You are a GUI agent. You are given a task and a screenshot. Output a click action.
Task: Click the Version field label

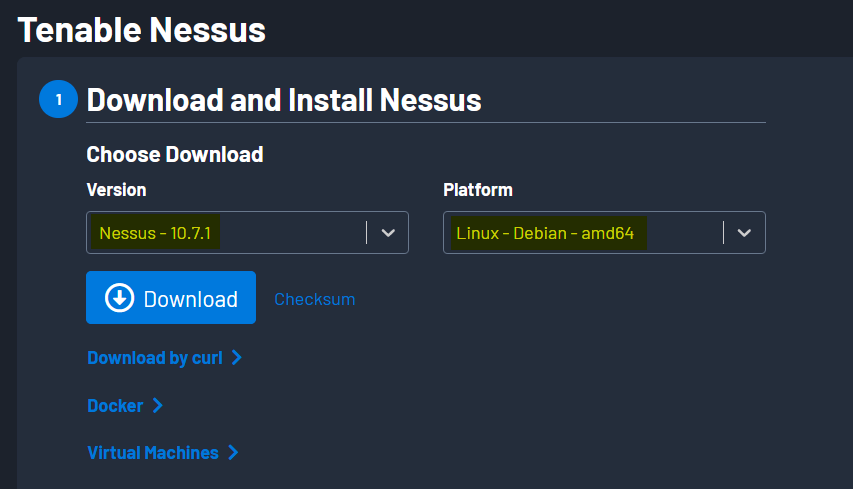pos(116,189)
